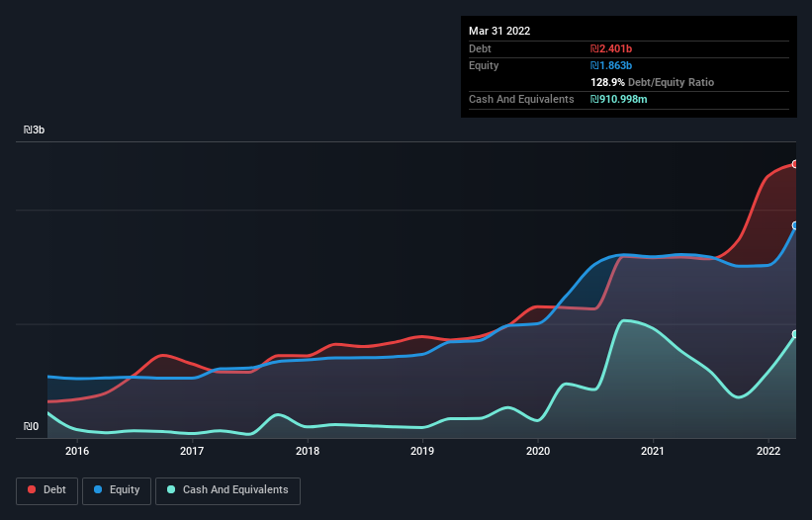The width and height of the screenshot is (812, 520).
Task: Click the ₪0 y-axis label
Action: [x=31, y=426]
